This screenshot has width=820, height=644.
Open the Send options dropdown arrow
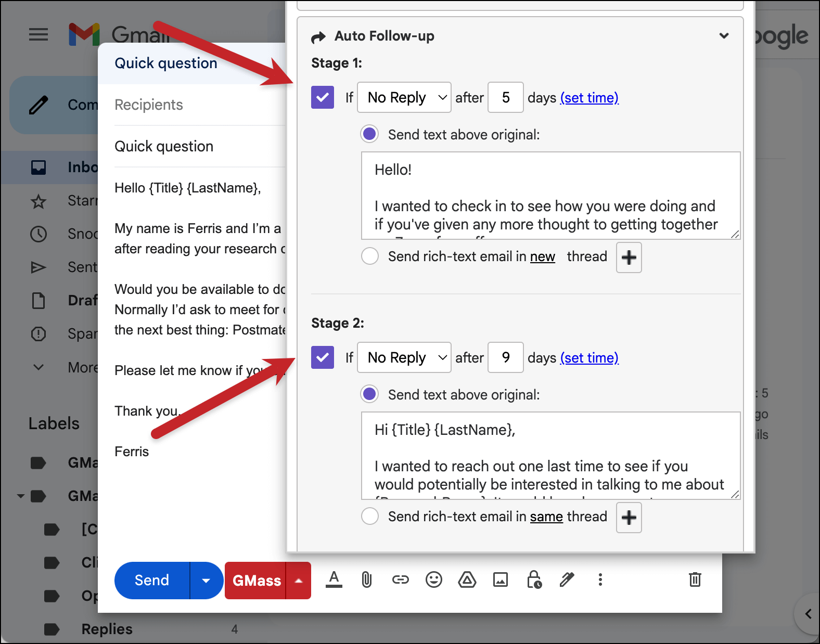click(x=206, y=581)
